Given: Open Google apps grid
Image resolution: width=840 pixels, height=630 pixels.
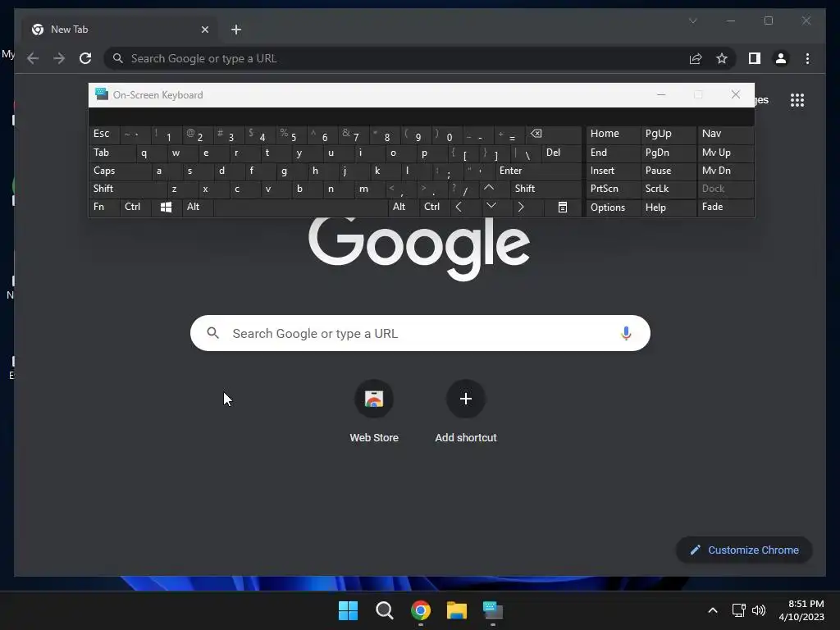Looking at the screenshot, I should 797,100.
